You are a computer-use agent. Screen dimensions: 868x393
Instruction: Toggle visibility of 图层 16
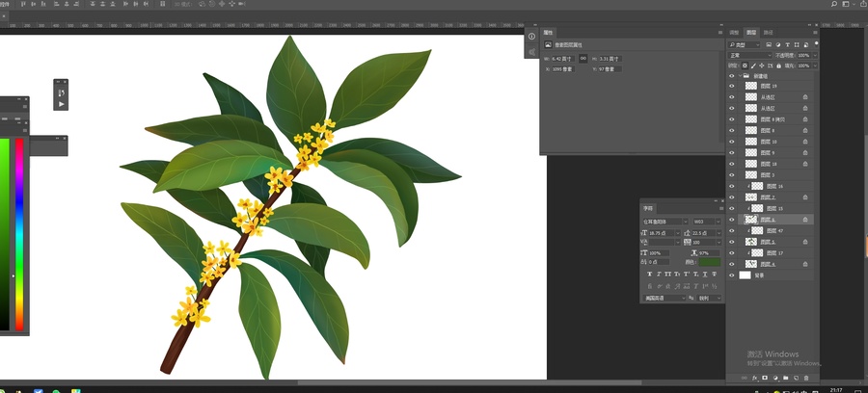click(x=732, y=186)
